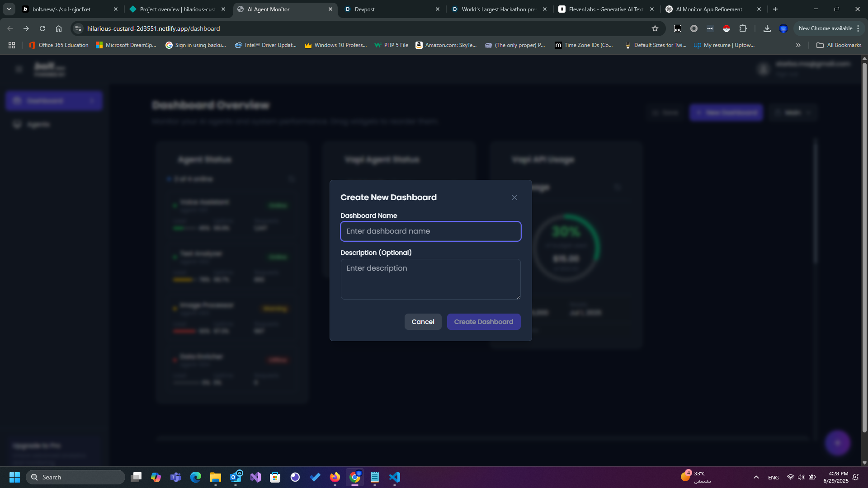Click the Dashboard Name input field
Image resolution: width=868 pixels, height=488 pixels.
click(430, 231)
